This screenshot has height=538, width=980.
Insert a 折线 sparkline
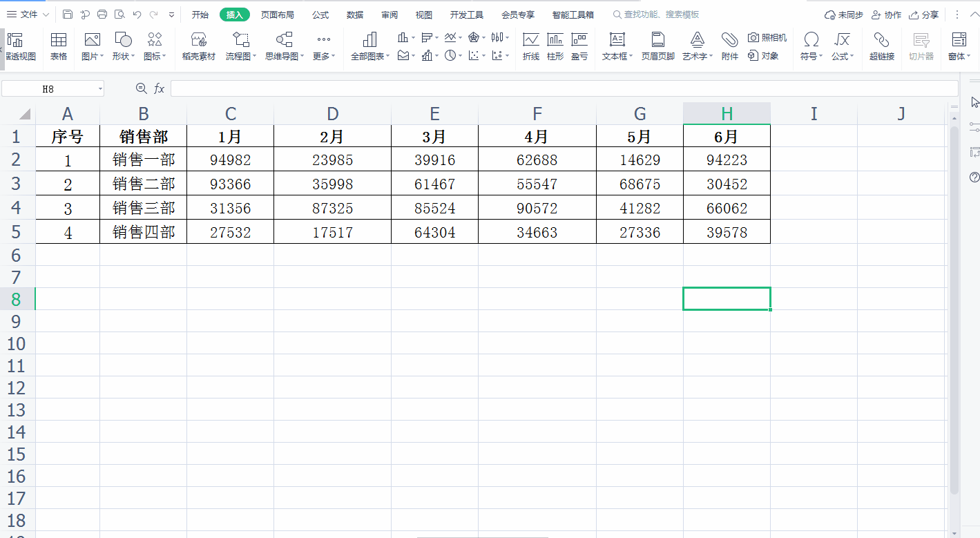pos(531,47)
